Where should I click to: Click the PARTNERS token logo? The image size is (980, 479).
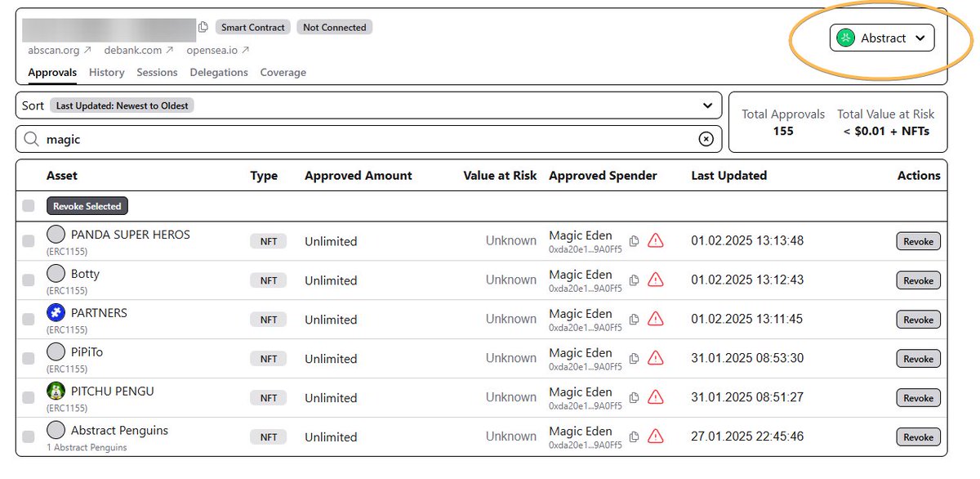(56, 313)
